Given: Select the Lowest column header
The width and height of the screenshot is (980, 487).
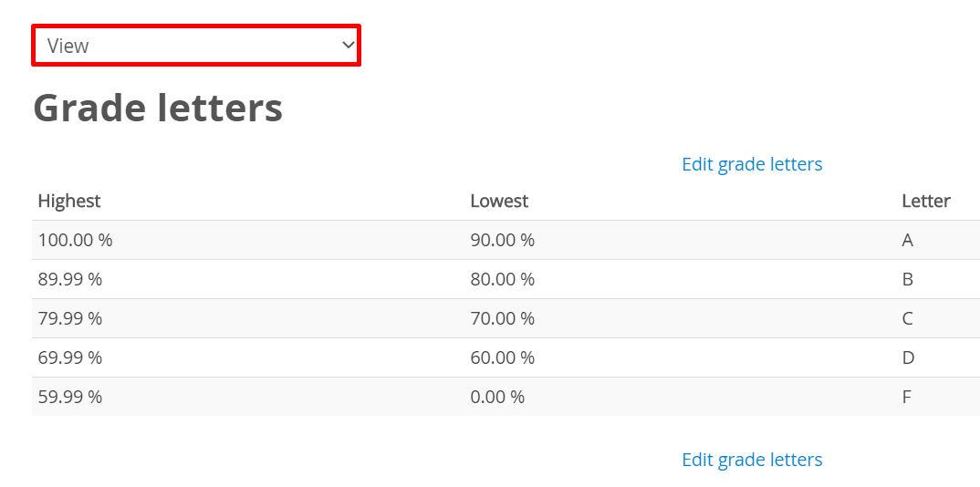Looking at the screenshot, I should point(499,201).
